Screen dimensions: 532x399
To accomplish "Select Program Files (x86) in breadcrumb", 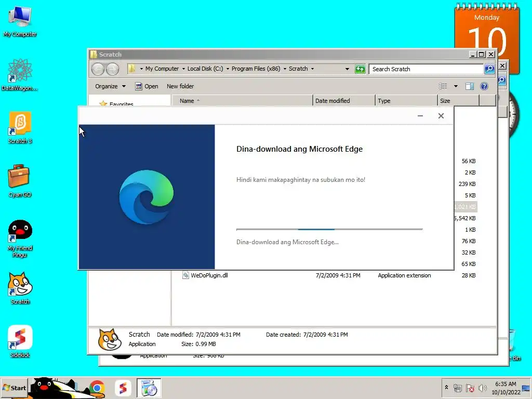I will [256, 69].
